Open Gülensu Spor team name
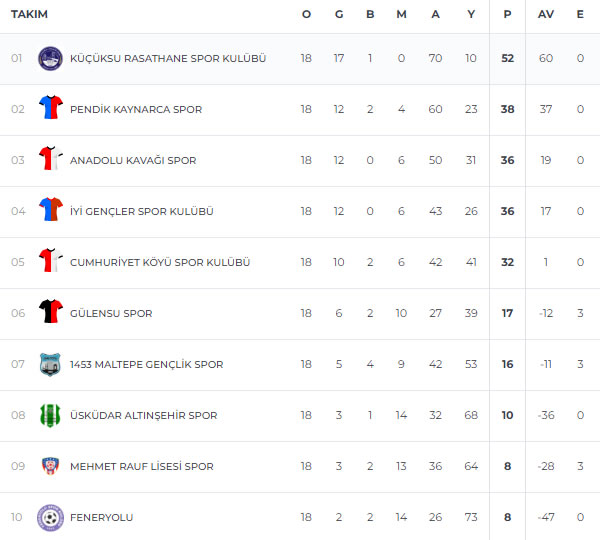This screenshot has height=540, width=600. (x=111, y=313)
